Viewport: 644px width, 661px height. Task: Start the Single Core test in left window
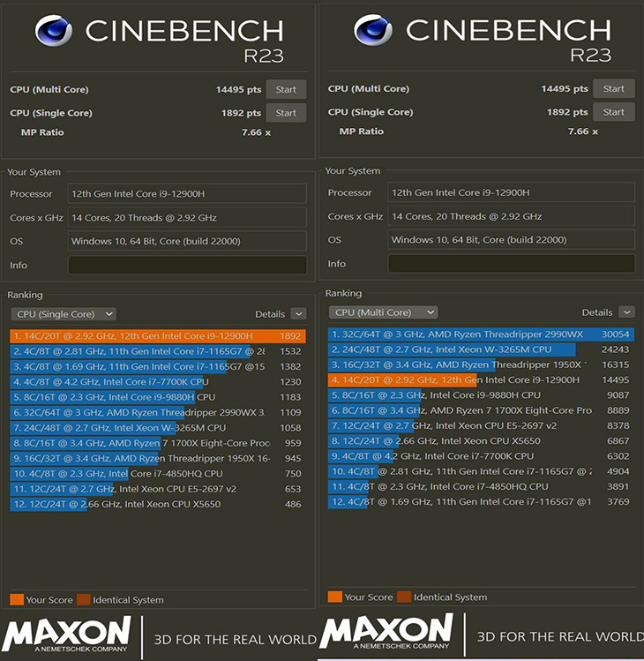click(286, 113)
